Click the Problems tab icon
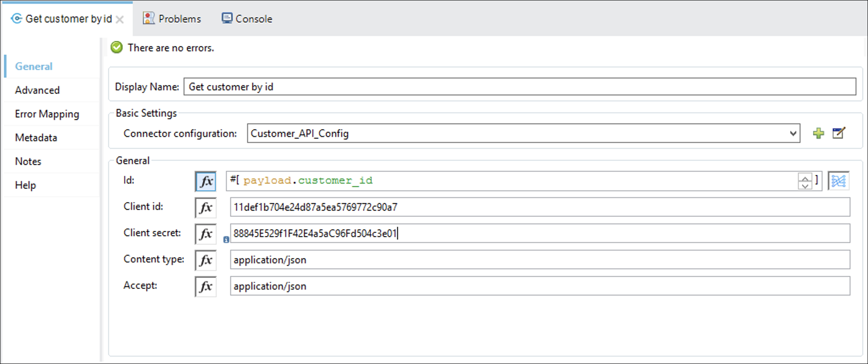868x364 pixels. click(x=148, y=18)
